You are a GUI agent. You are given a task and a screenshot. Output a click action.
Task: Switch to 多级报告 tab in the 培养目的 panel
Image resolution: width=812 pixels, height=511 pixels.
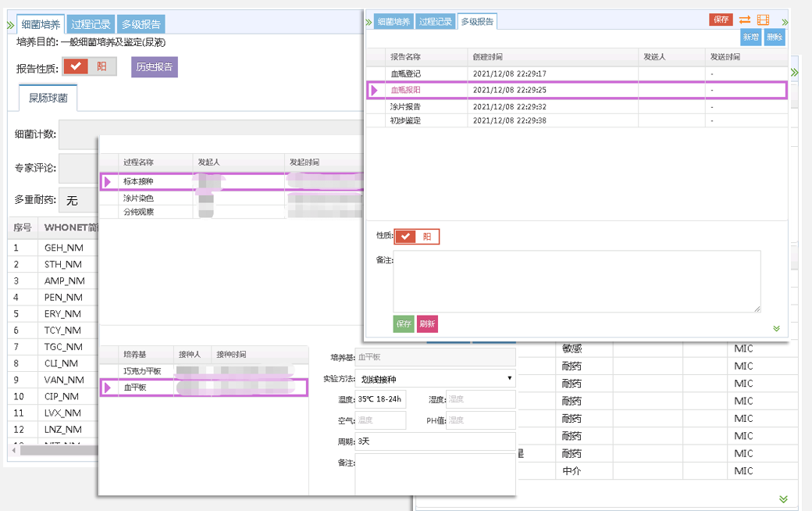pyautogui.click(x=141, y=24)
